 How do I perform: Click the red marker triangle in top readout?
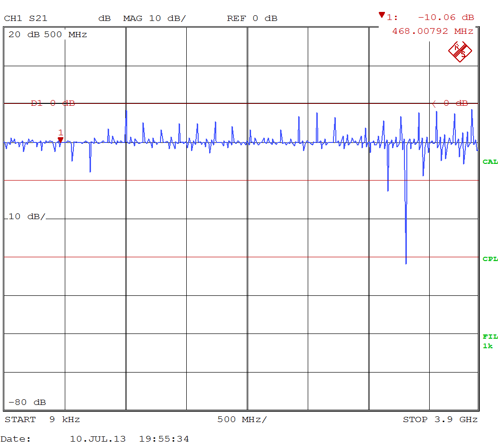coord(382,15)
